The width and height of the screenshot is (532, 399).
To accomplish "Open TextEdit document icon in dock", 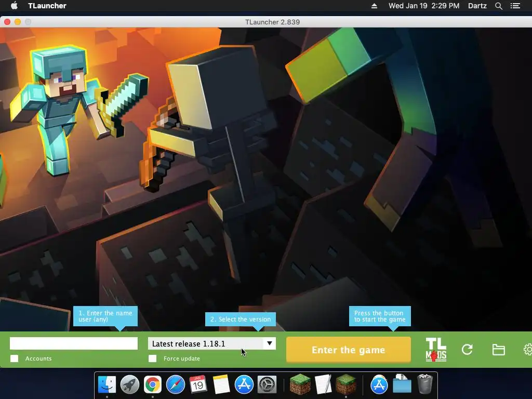I will point(323,385).
